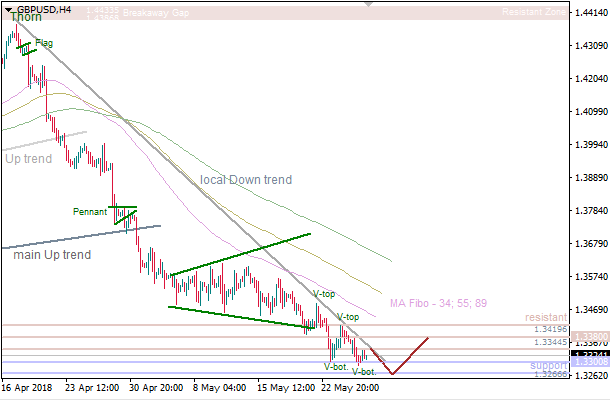Select the 'main Up trend' text label

[52, 255]
